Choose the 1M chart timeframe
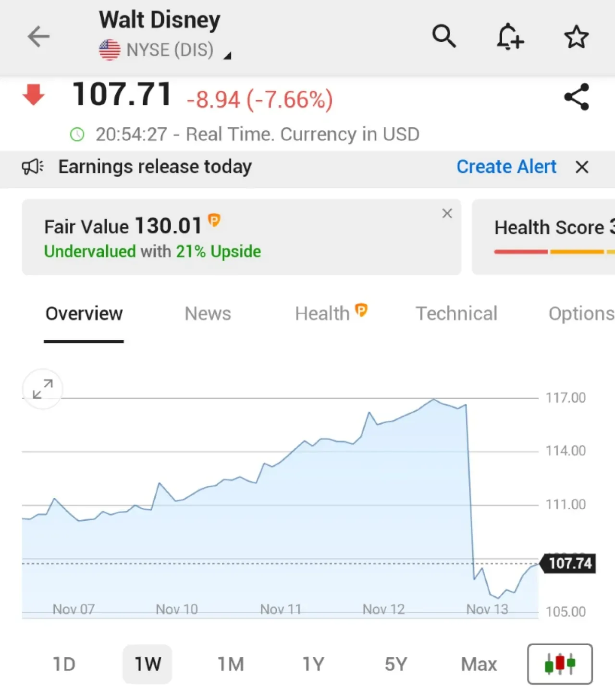 [x=231, y=664]
